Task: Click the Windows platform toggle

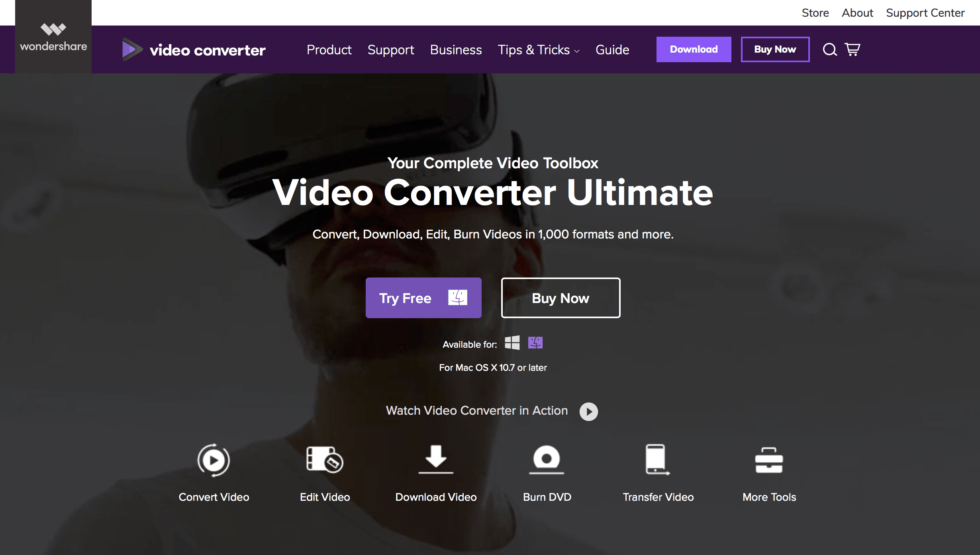Action: tap(513, 344)
